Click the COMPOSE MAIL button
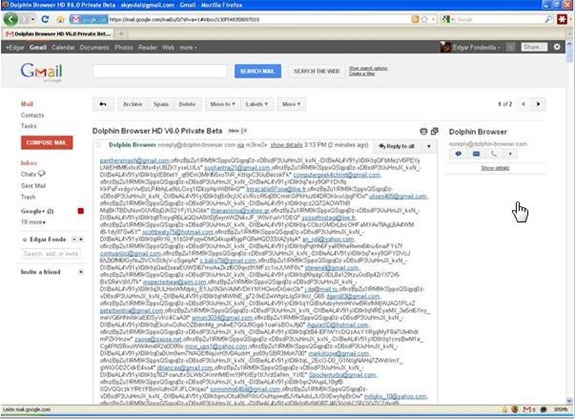 coord(47,143)
